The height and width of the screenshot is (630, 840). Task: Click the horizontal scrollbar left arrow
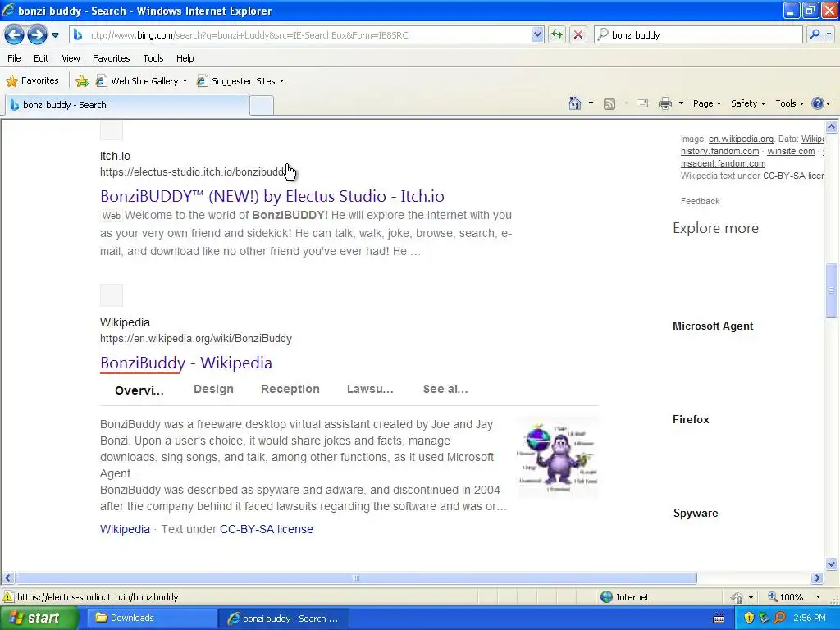7,578
